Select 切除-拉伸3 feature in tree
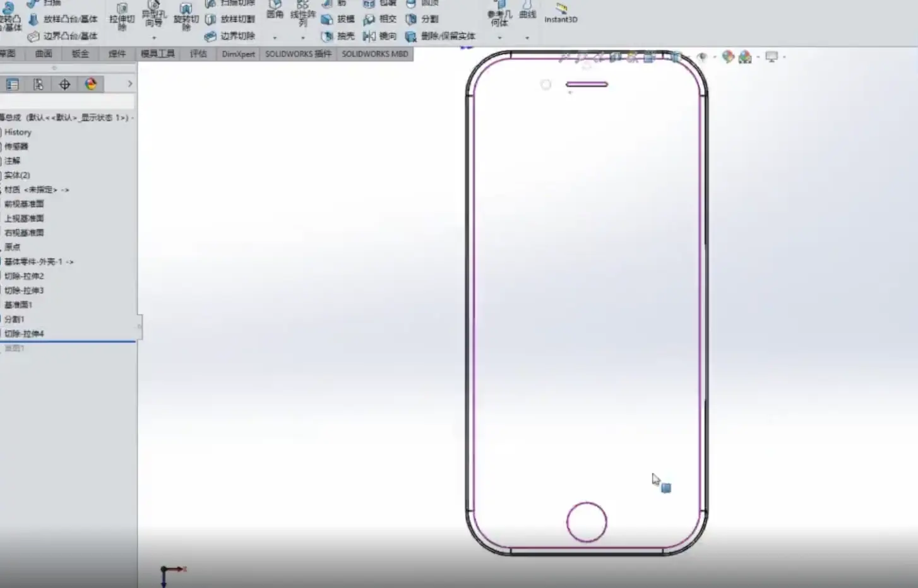The image size is (918, 588). coord(24,291)
